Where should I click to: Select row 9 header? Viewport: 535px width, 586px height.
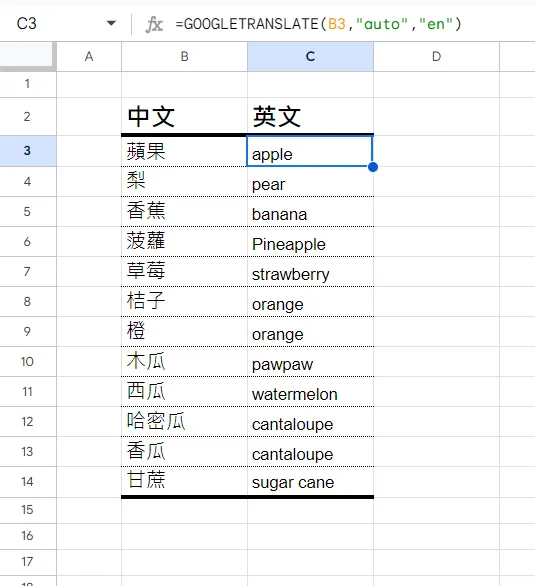(28, 331)
